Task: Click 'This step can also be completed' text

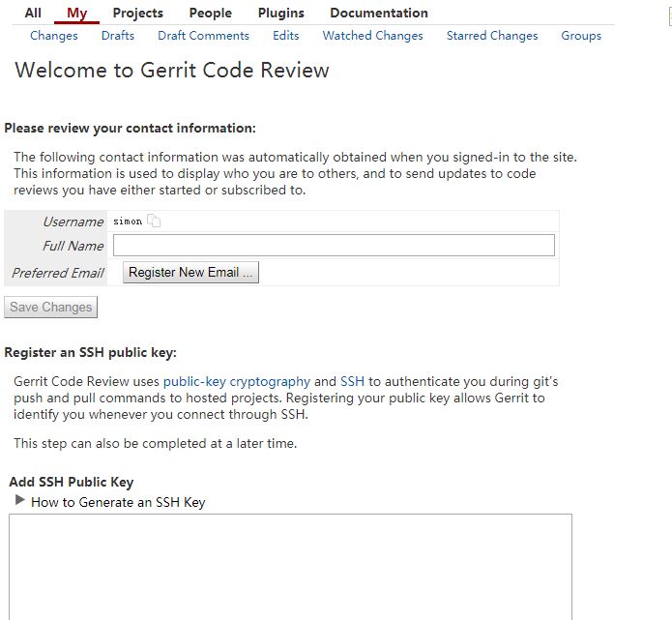Action: (x=155, y=443)
